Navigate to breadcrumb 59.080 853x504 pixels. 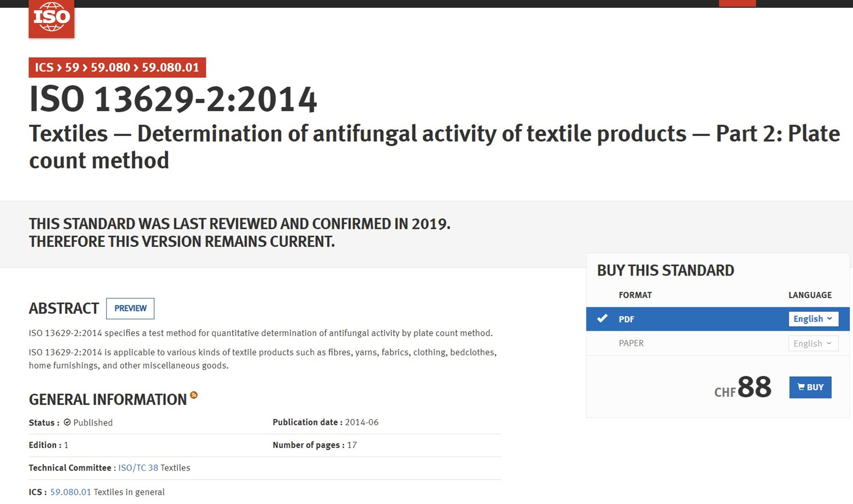point(110,67)
